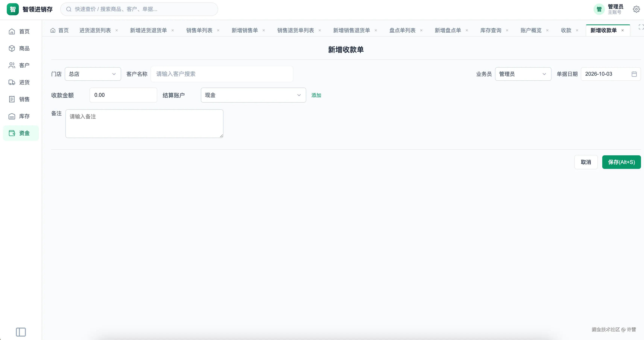644x340 pixels.
Task: Select 资金 module in sidebar
Action: point(21,133)
